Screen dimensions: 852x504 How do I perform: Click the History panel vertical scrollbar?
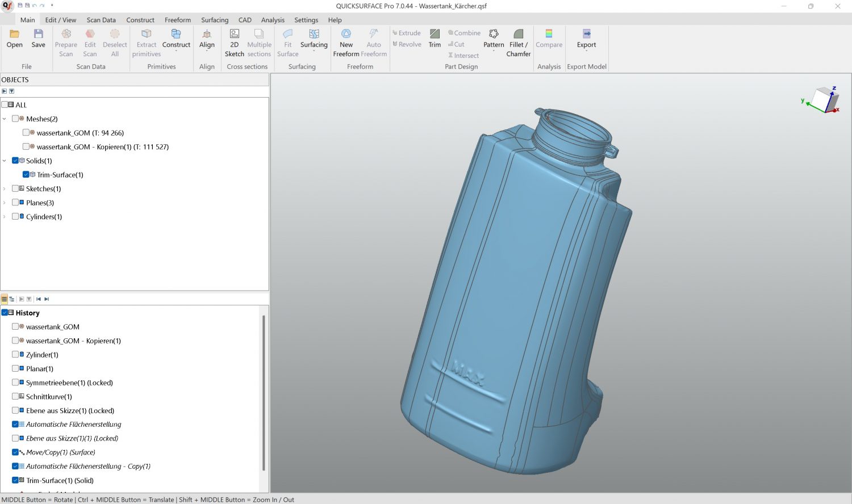(264, 392)
